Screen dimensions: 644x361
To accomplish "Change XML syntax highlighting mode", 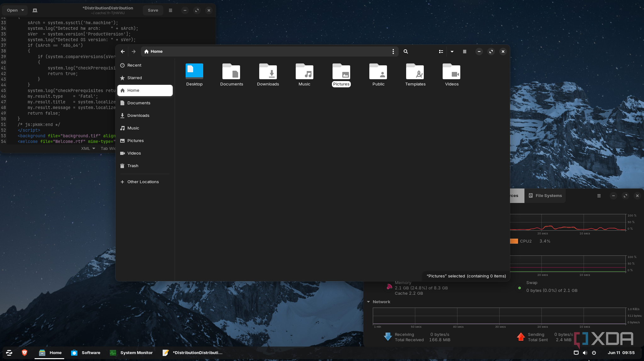I will (x=88, y=149).
